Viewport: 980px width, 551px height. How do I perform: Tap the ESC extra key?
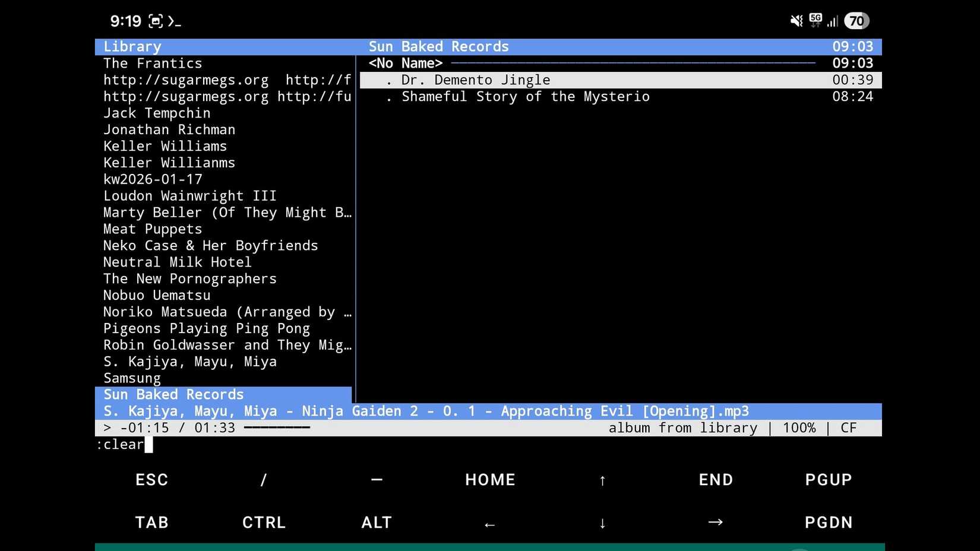coord(151,480)
